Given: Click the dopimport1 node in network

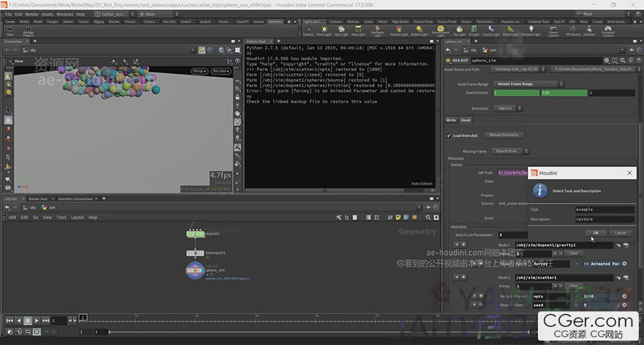Looking at the screenshot, I should (195, 253).
